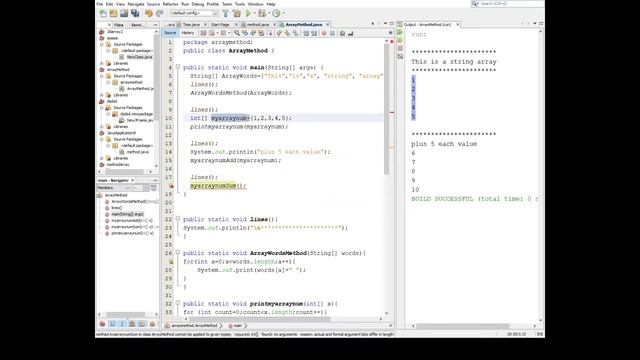Click the Stop Macro Recording icon
Viewport: 640px width, 360px height.
332,33
